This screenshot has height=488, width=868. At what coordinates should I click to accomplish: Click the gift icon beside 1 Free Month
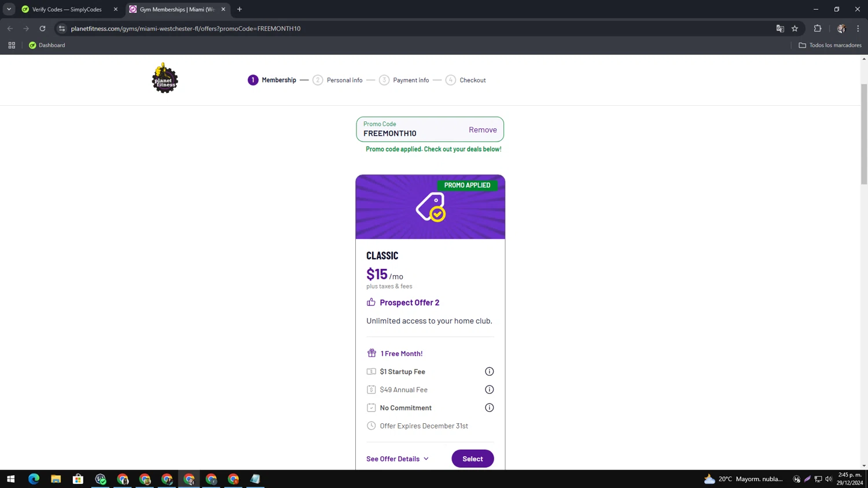372,353
